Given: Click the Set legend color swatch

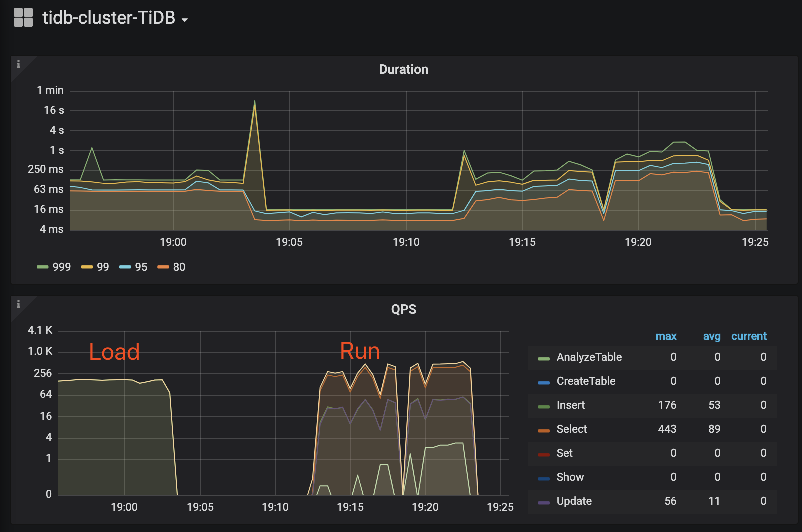Looking at the screenshot, I should click(544, 455).
